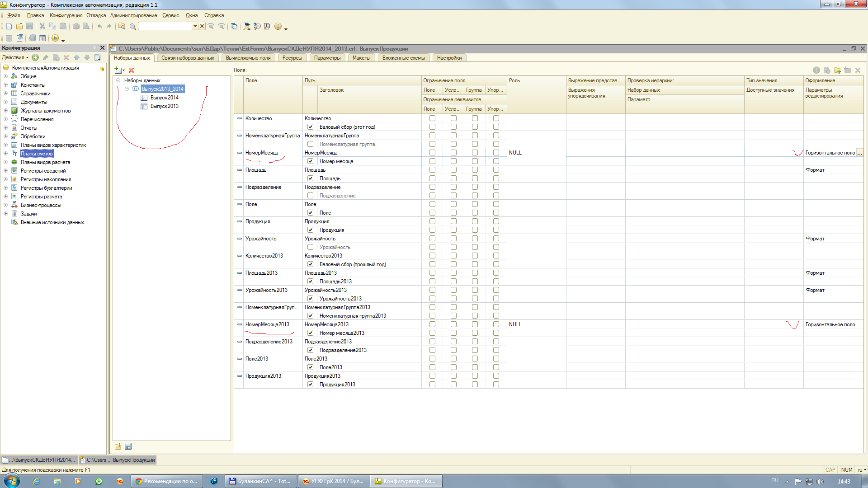Enable the Номенклатурная группа title checkbox
The width and height of the screenshot is (868, 488).
pos(310,144)
